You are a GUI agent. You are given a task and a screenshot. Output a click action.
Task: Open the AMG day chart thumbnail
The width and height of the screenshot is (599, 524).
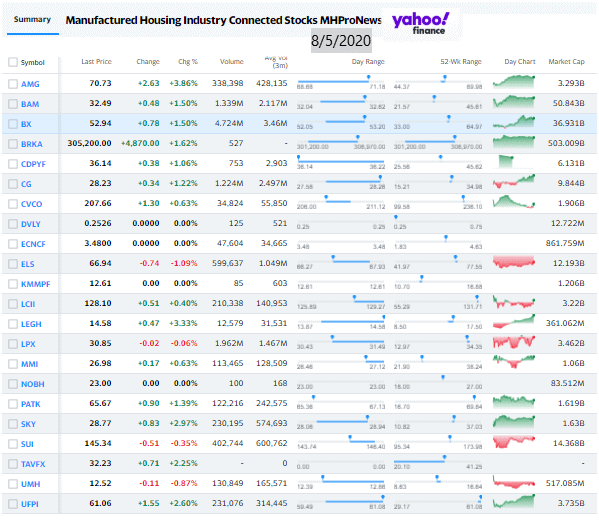click(x=514, y=82)
